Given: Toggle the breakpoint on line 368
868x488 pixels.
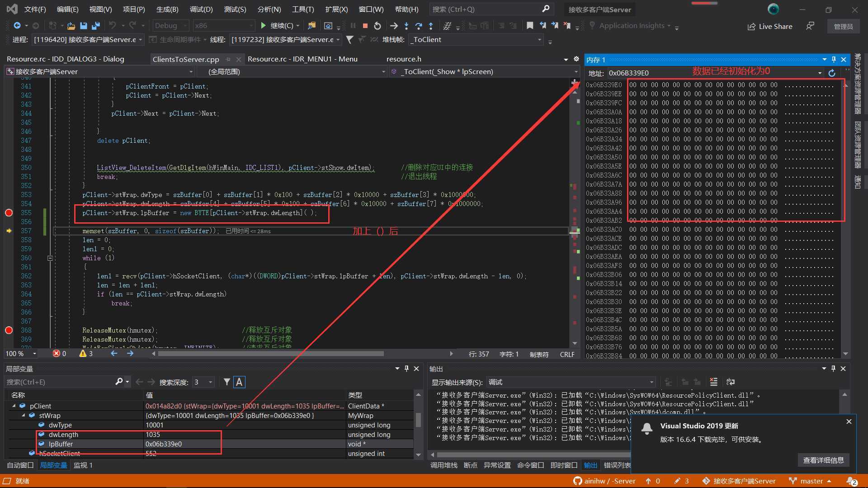Looking at the screenshot, I should 9,330.
